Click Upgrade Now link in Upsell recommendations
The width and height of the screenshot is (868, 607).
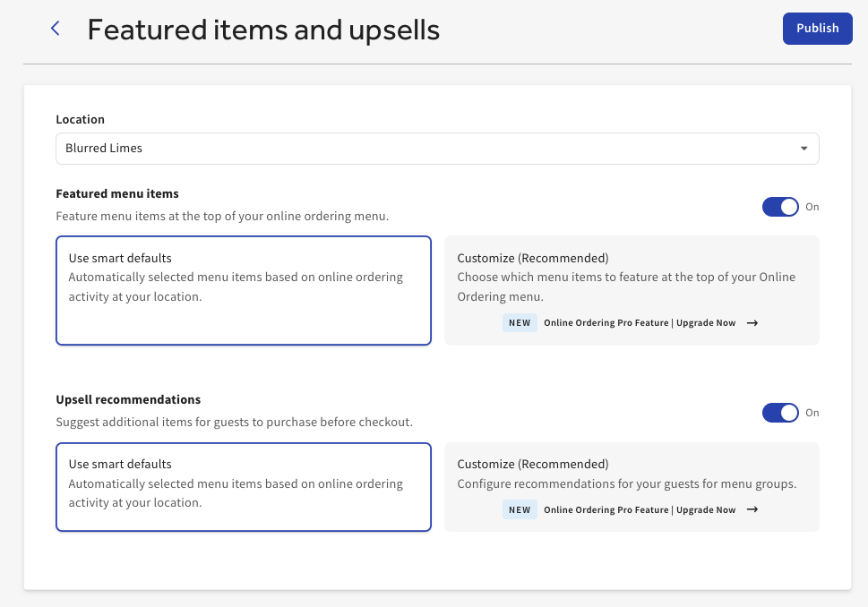pyautogui.click(x=706, y=510)
